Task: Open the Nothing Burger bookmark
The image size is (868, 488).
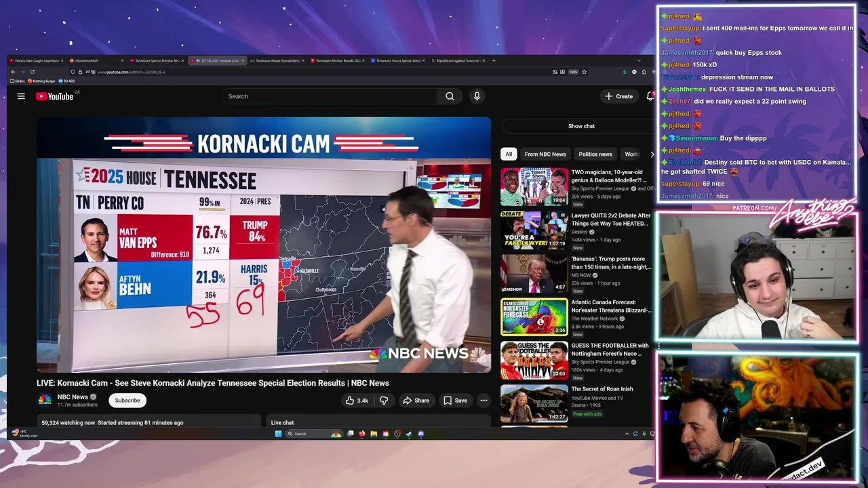Action: tap(41, 81)
